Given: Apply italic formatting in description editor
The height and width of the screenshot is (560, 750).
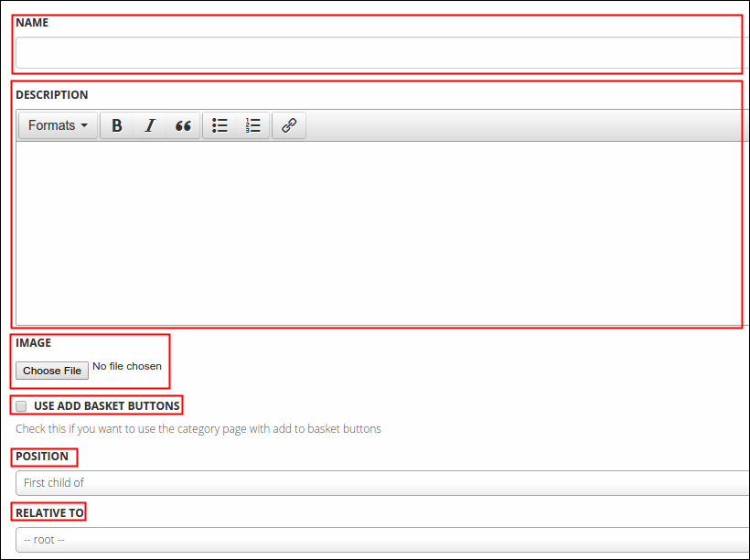Looking at the screenshot, I should 150,125.
